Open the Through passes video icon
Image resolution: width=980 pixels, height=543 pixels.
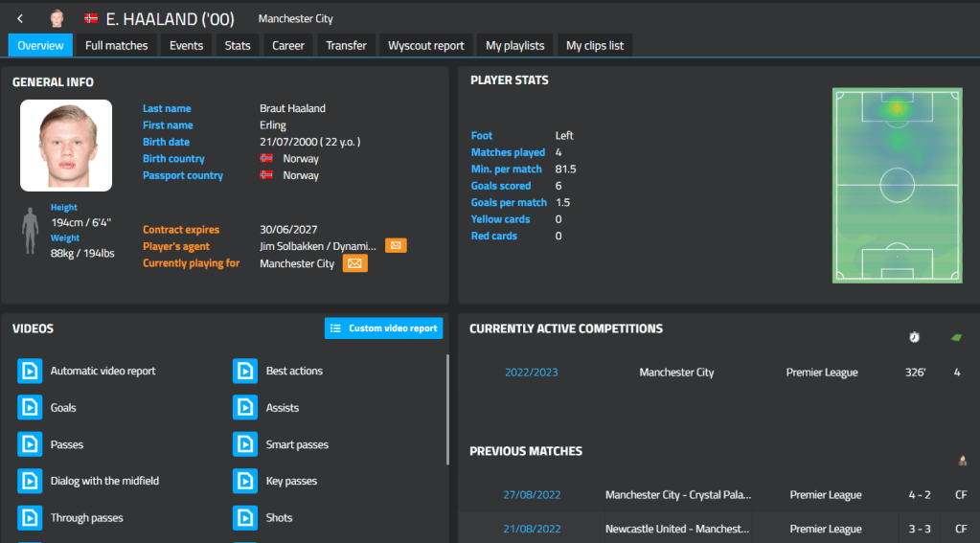point(30,518)
